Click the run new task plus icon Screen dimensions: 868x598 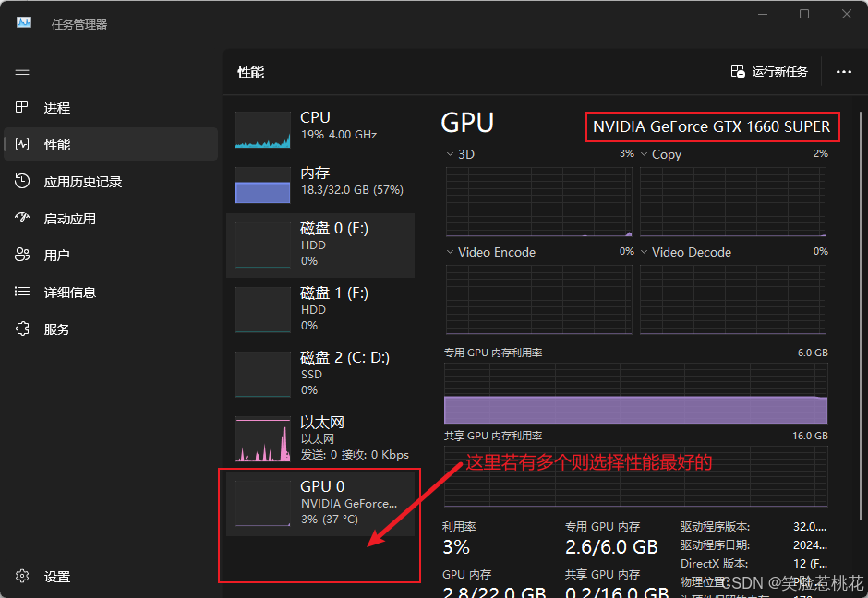[x=738, y=71]
